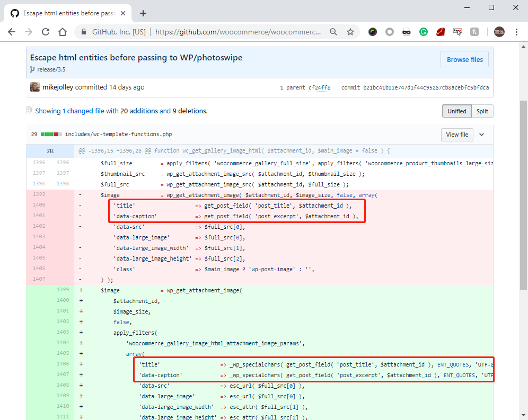This screenshot has height=420, width=528.
Task: Reload the page with refresh icon
Action: point(46,32)
